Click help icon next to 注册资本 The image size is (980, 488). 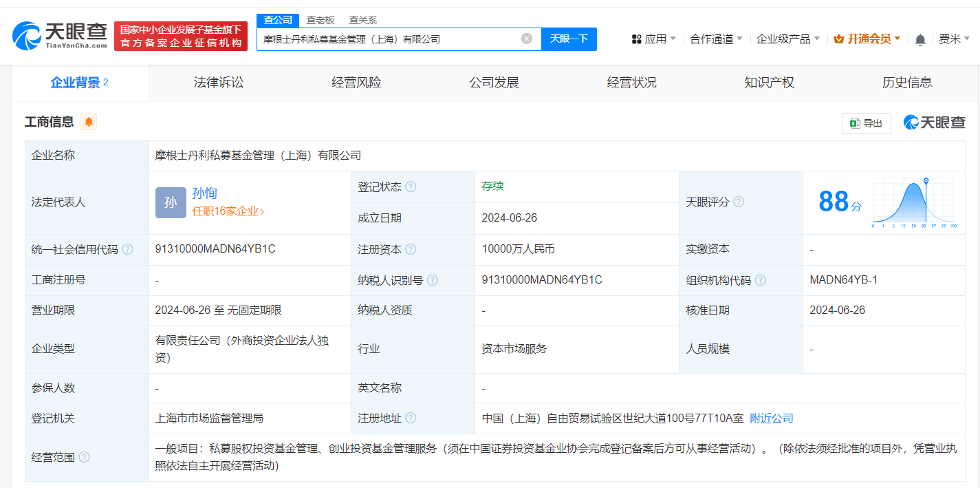pyautogui.click(x=411, y=249)
